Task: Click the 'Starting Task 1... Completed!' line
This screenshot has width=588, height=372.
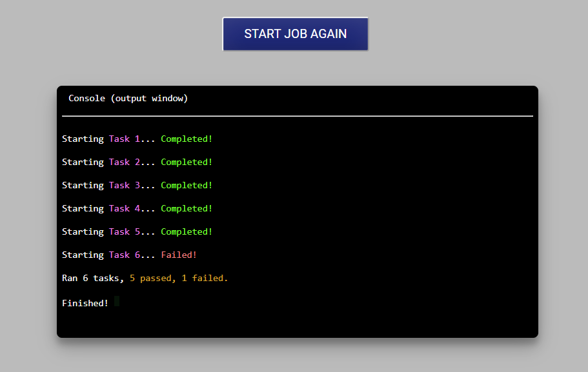Action: pyautogui.click(x=137, y=139)
